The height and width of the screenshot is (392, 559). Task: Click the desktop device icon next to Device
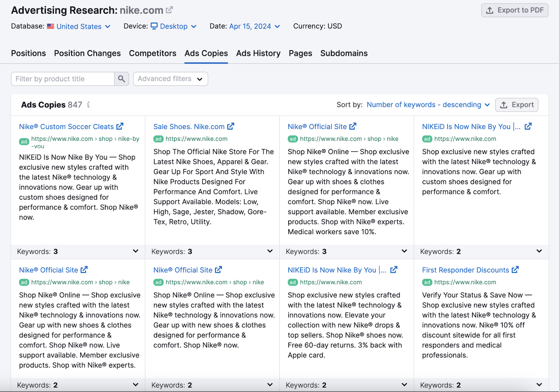pos(154,26)
